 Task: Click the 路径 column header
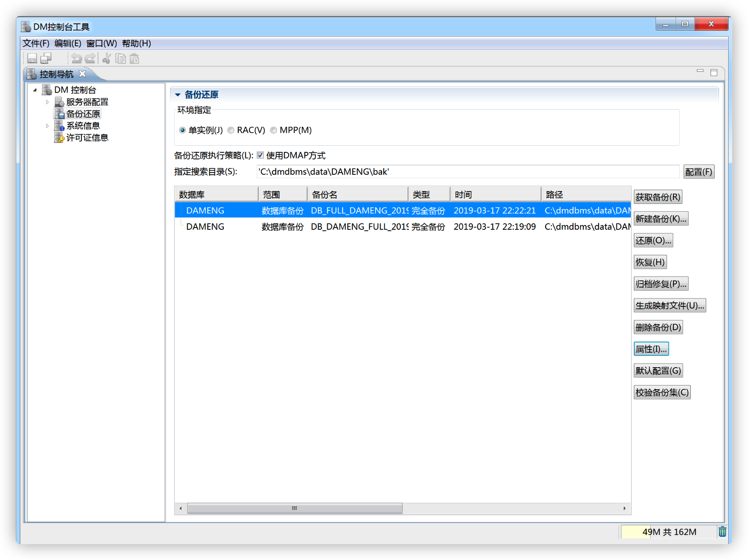tap(586, 194)
